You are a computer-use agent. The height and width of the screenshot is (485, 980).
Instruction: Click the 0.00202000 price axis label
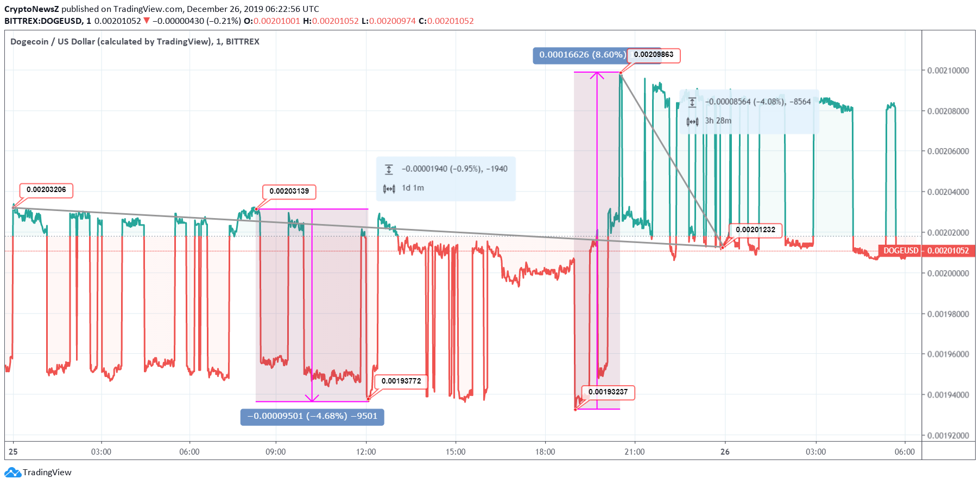click(948, 233)
